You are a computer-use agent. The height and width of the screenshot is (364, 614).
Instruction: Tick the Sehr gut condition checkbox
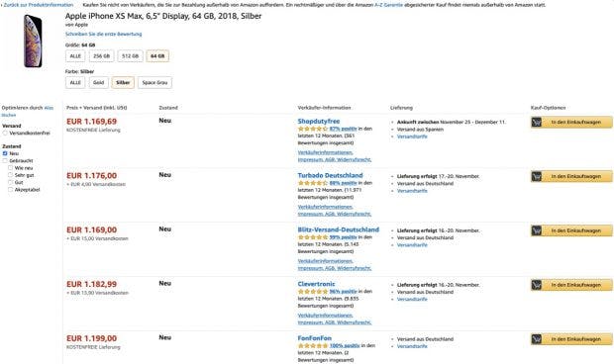point(11,175)
